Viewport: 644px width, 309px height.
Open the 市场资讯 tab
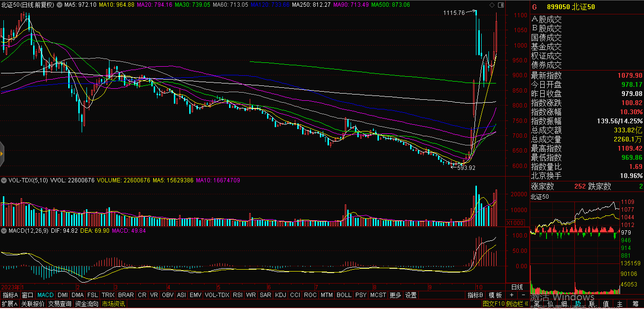(x=113, y=304)
